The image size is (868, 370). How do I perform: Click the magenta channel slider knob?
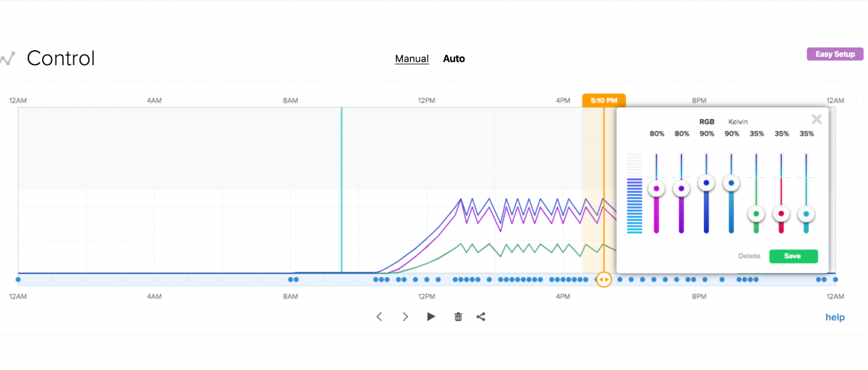[x=656, y=189]
